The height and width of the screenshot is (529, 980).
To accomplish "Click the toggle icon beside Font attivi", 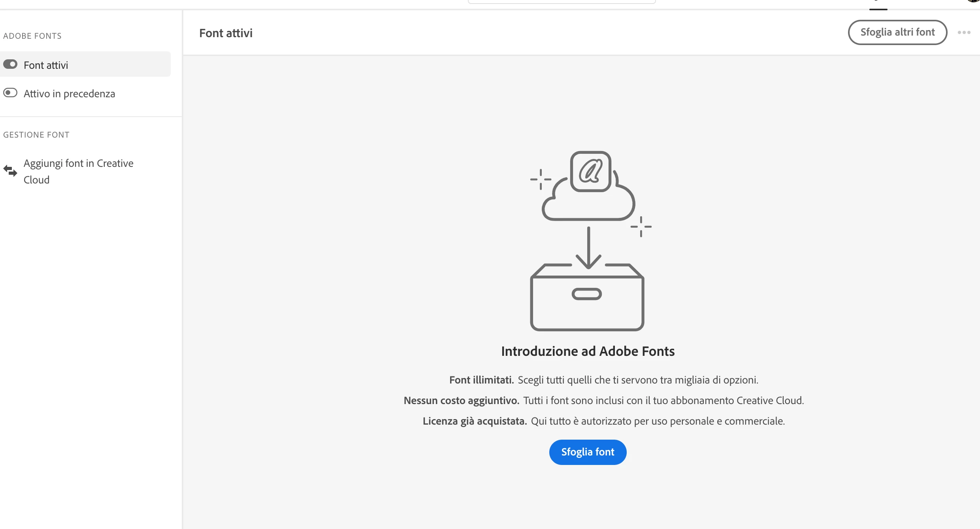I will [x=10, y=64].
